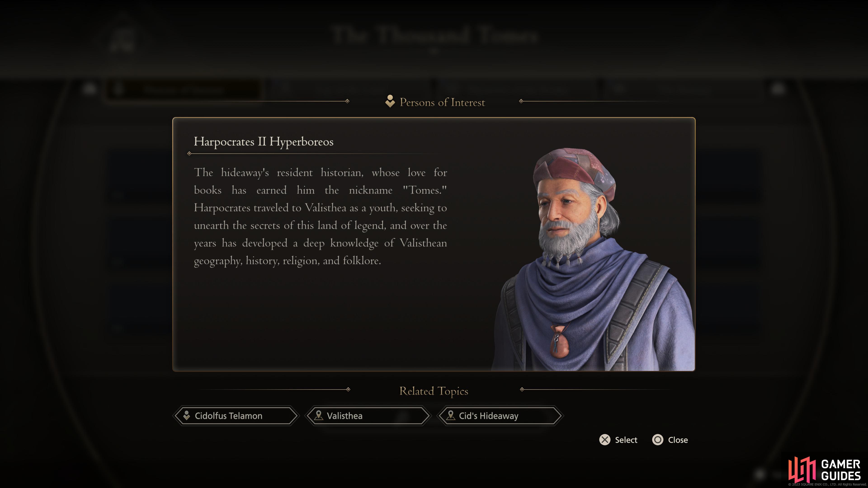Click the blurred selected tab behind dialog
Screen dimensions: 868x488
[184, 89]
